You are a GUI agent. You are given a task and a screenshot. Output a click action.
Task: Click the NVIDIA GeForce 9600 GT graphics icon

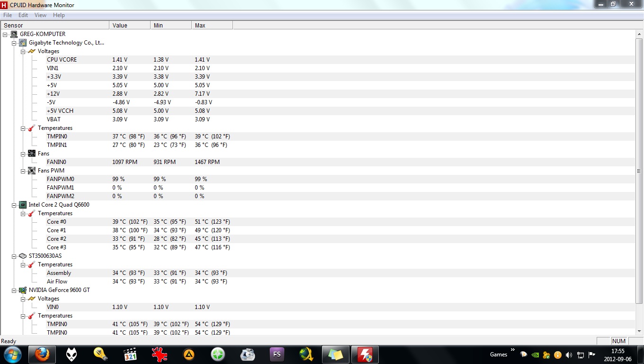tap(22, 290)
